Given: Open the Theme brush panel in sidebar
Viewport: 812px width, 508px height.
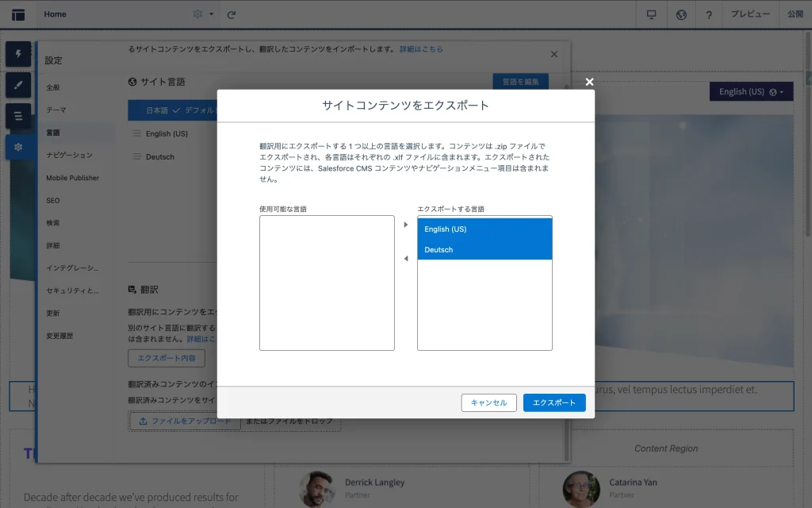Looking at the screenshot, I should (x=18, y=85).
